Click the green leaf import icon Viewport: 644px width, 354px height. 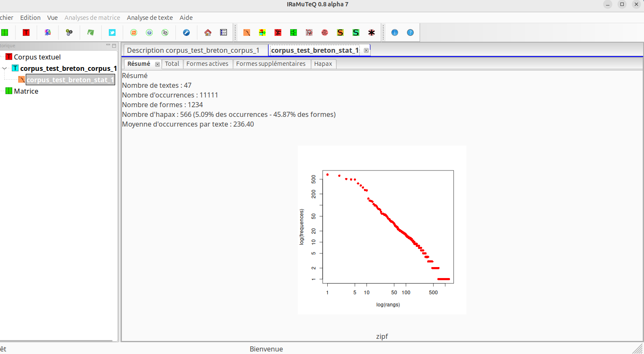point(91,32)
